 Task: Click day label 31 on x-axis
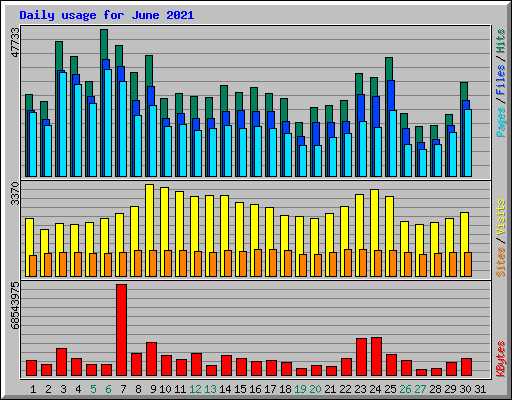(x=480, y=389)
